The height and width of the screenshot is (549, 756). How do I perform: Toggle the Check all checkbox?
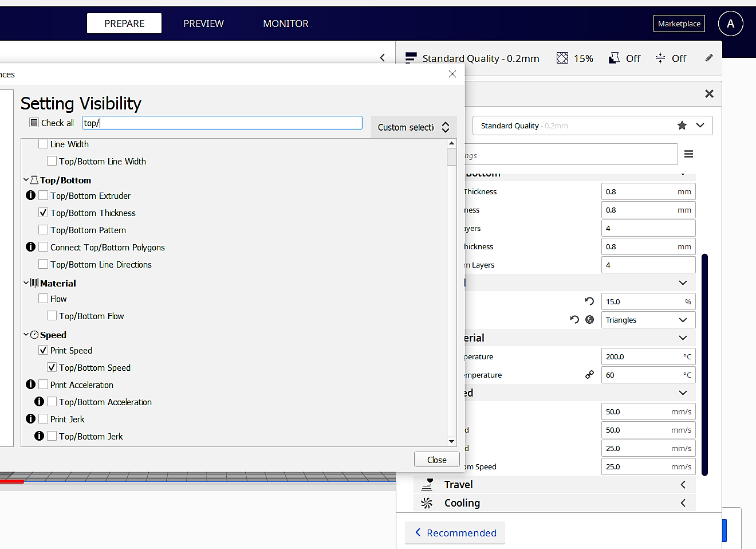point(34,123)
